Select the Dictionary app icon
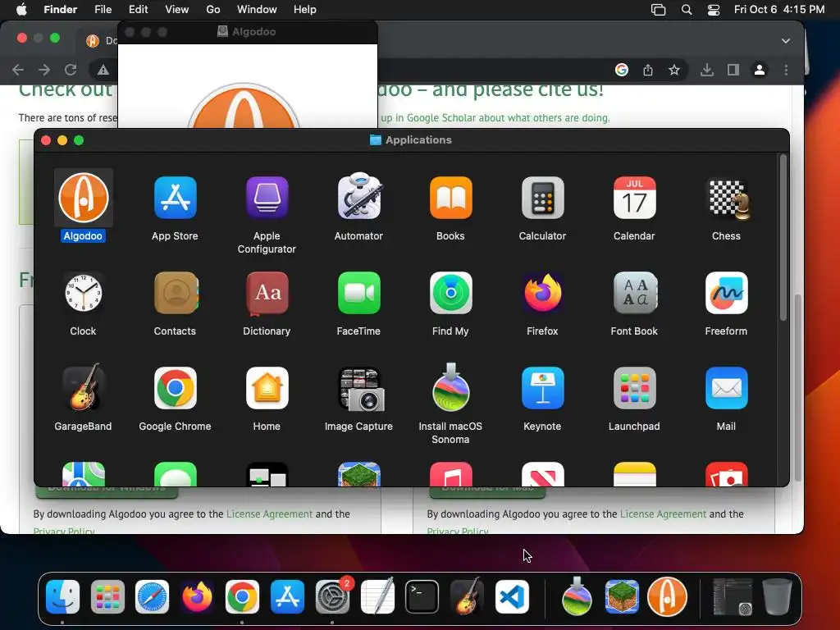The image size is (840, 630). pyautogui.click(x=267, y=293)
